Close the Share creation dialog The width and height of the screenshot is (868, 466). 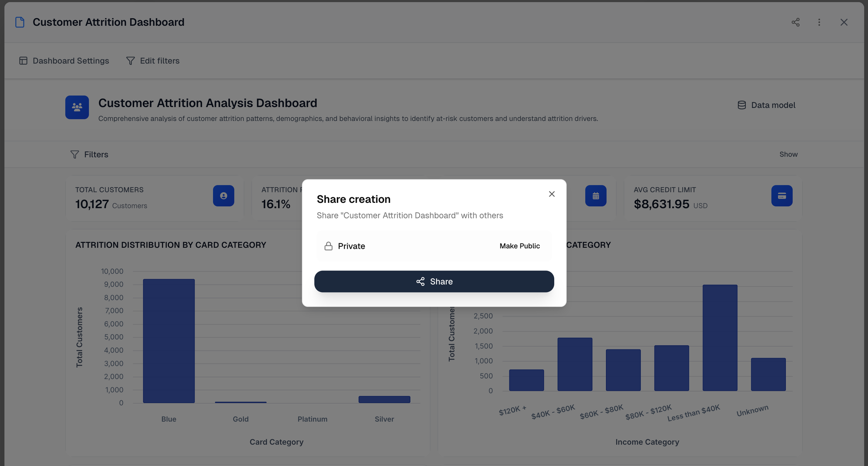click(x=552, y=194)
